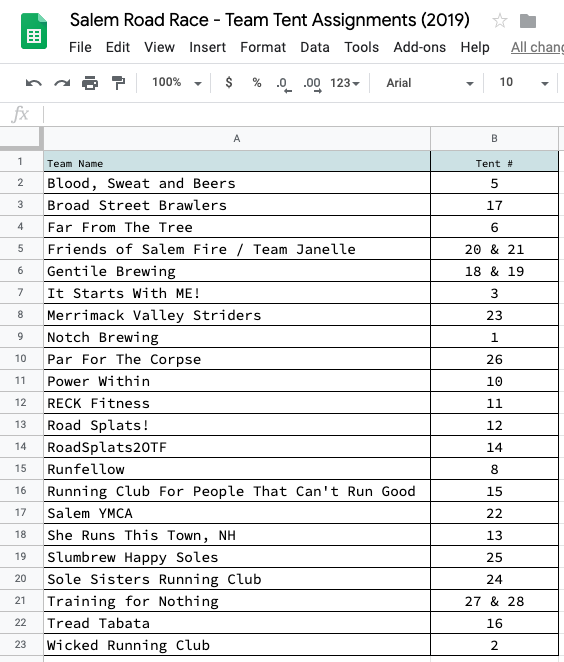Click the All changes saved link
Screen dimensions: 564x662
pyautogui.click(x=537, y=47)
